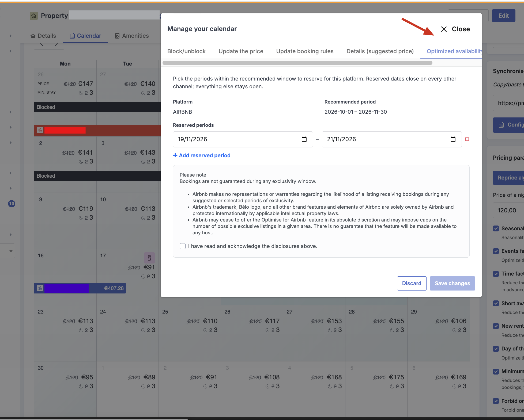The image size is (524, 420).
Task: Click the X close icon
Action: tap(444, 29)
